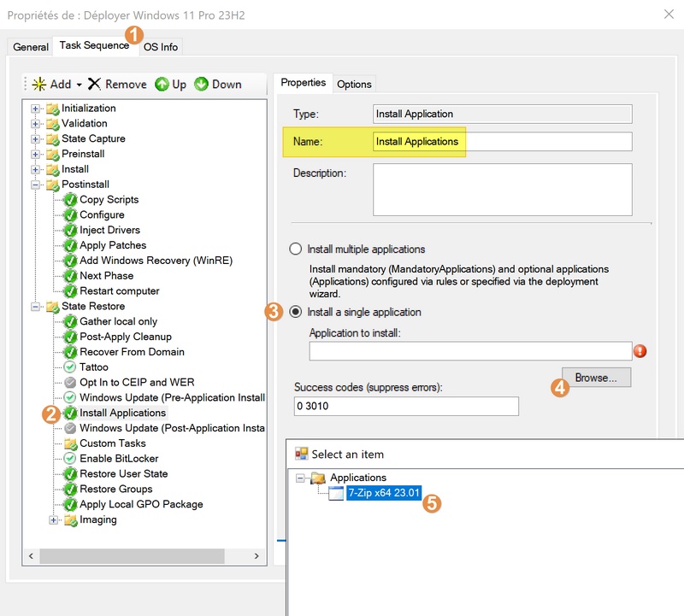Click the Remove X icon in toolbar

pyautogui.click(x=95, y=84)
